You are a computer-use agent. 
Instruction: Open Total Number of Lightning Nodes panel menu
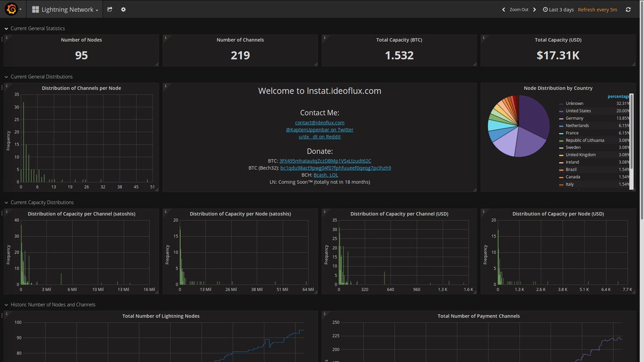(x=161, y=316)
